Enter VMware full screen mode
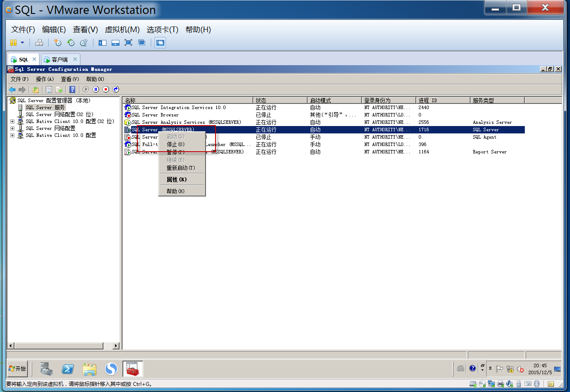Viewport: 570px width, 392px height. (x=128, y=43)
